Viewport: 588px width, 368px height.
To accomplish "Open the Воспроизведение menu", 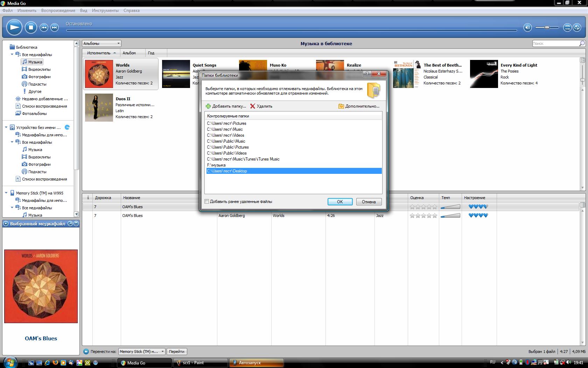I will coord(58,11).
